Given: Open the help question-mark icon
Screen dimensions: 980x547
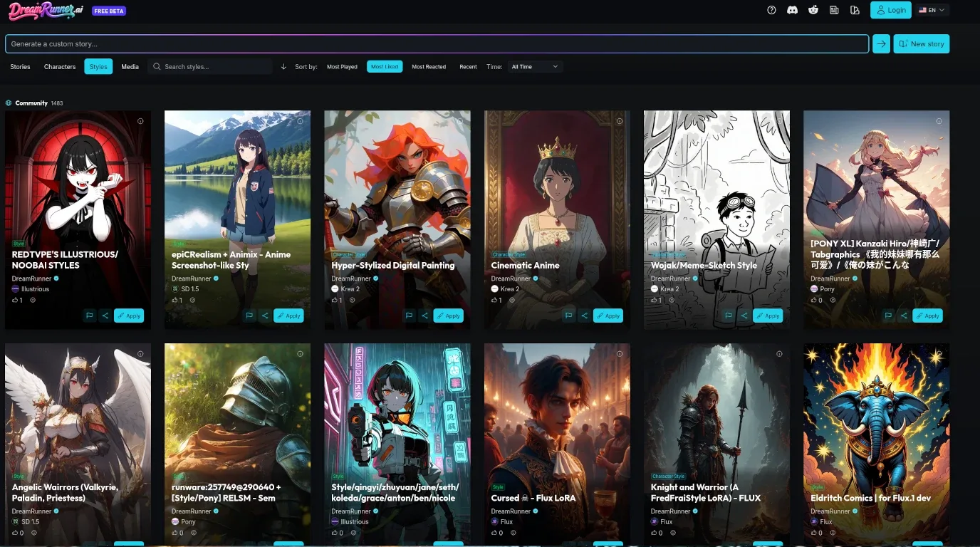Looking at the screenshot, I should click(771, 10).
